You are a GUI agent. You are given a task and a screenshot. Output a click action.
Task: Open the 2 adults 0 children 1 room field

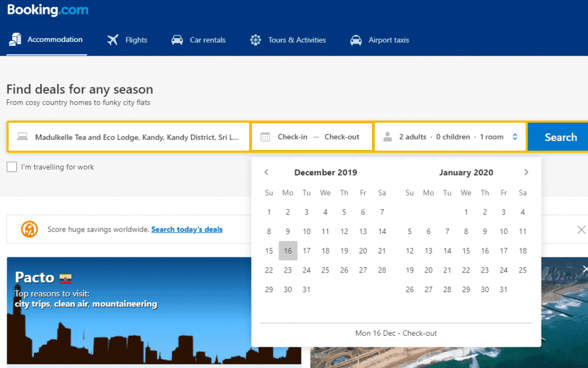tap(450, 137)
